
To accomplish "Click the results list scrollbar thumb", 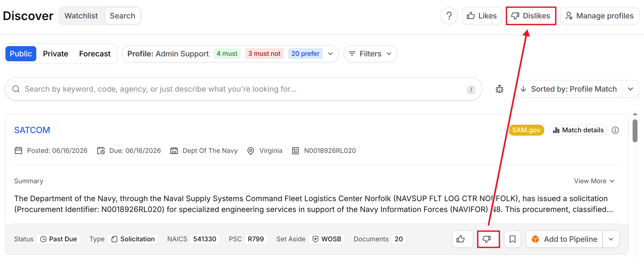I will [x=635, y=131].
